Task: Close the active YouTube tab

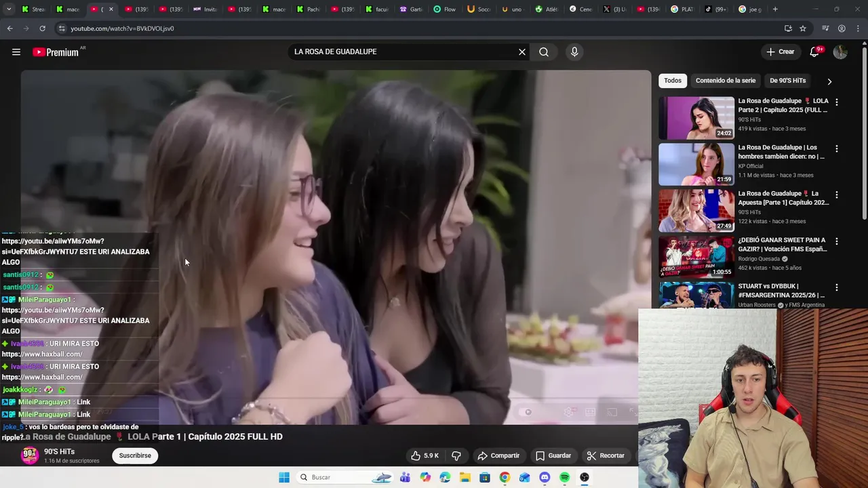Action: pos(111,9)
